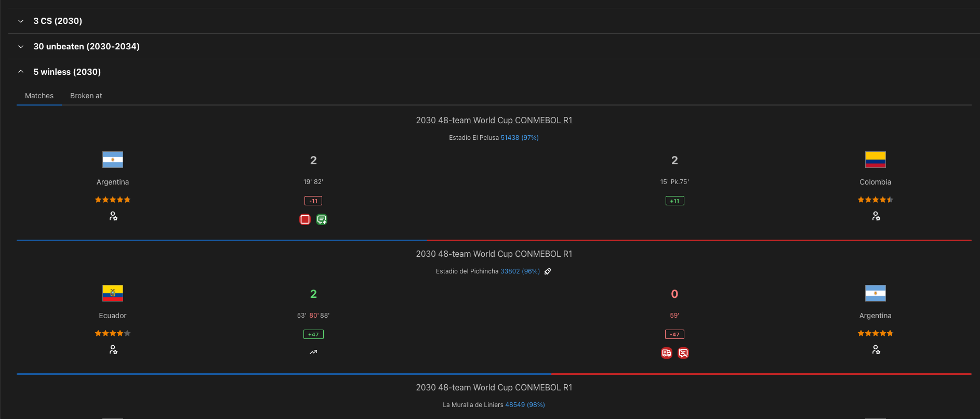Click Argentina's manager icon in first match
The image size is (980, 419).
pos(113,216)
